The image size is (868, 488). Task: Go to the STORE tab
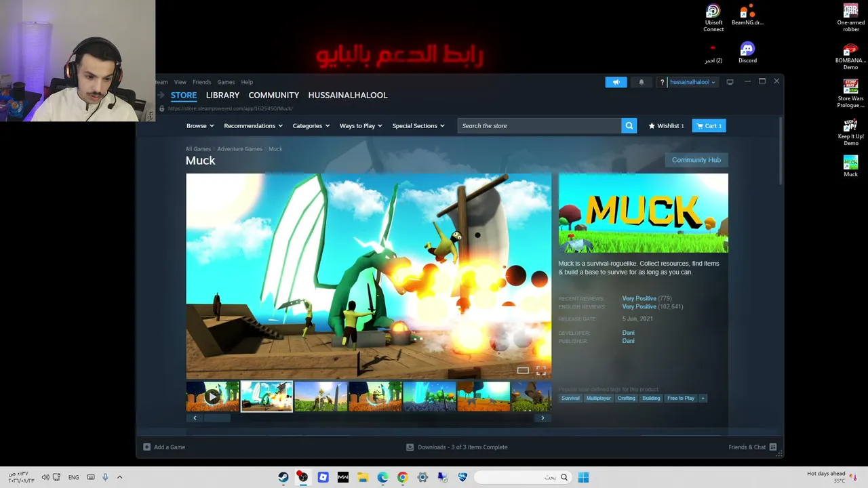[x=184, y=96]
